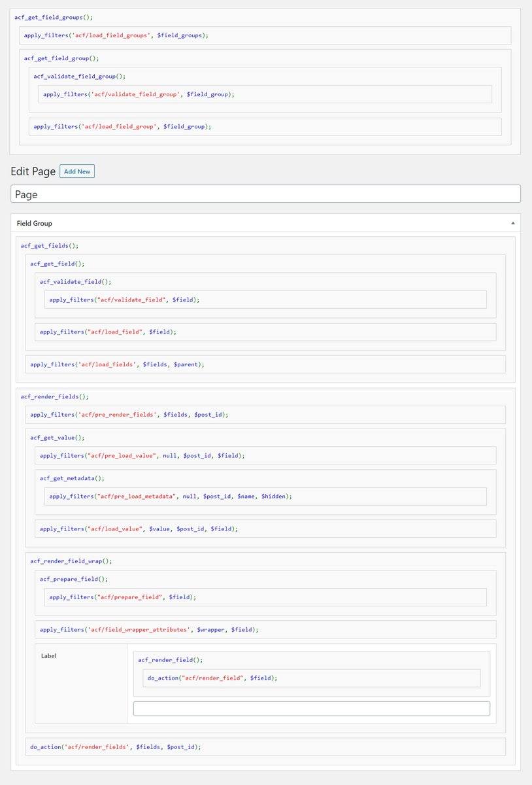Click the Page title input field

tap(266, 194)
